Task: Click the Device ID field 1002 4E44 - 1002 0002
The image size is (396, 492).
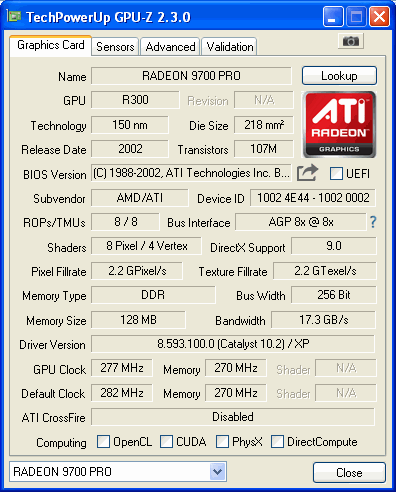Action: click(x=313, y=198)
